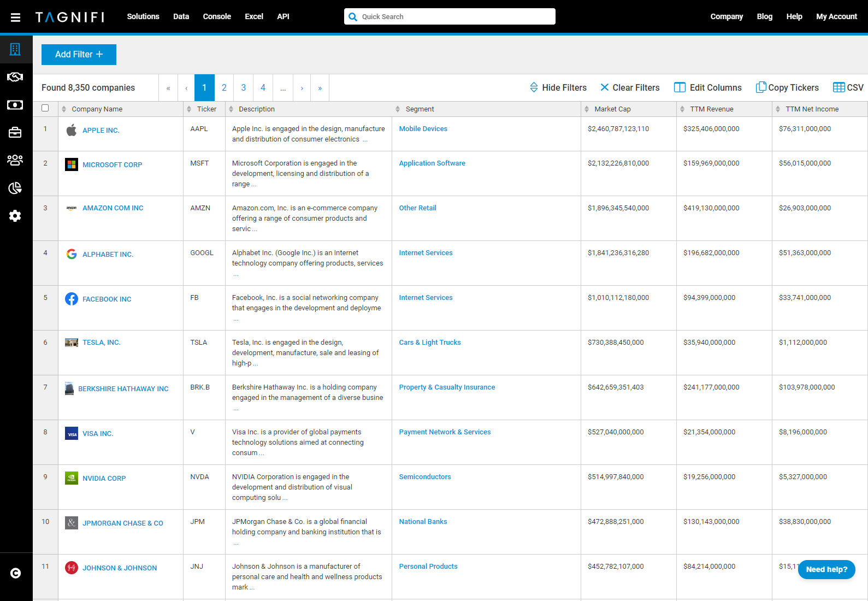
Task: Click the Quick Search magnifier icon
Action: 353,16
